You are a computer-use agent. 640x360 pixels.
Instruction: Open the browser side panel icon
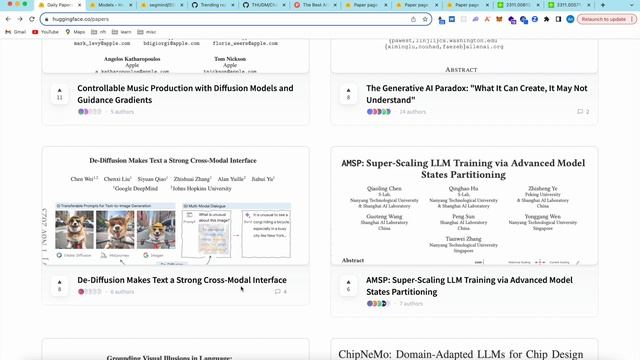(558, 19)
